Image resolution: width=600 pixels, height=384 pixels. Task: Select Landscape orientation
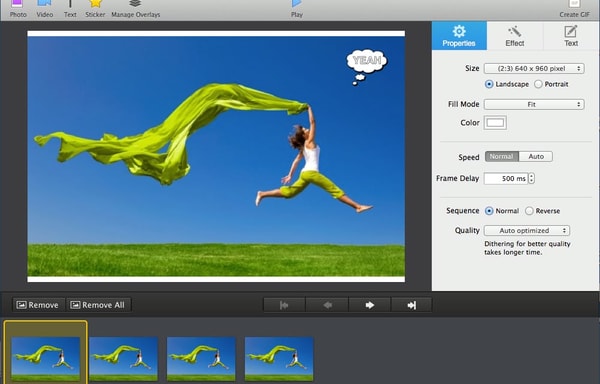(x=507, y=84)
